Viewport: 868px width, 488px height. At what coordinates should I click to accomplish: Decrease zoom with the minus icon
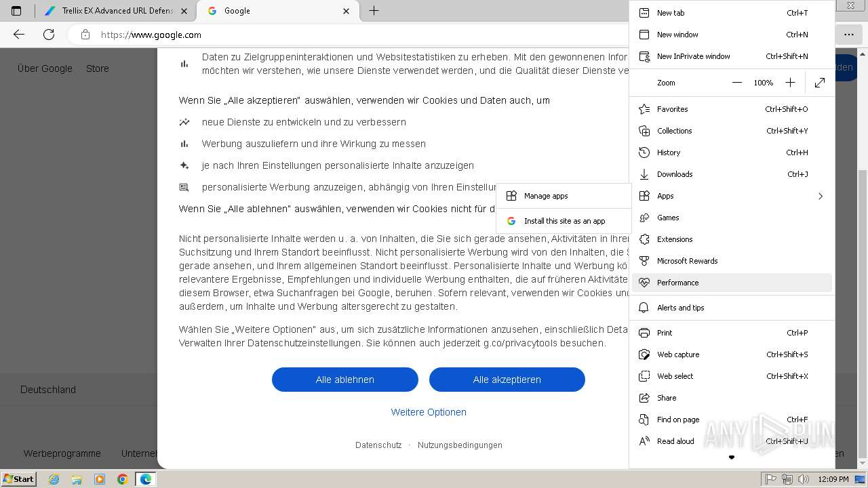(737, 83)
